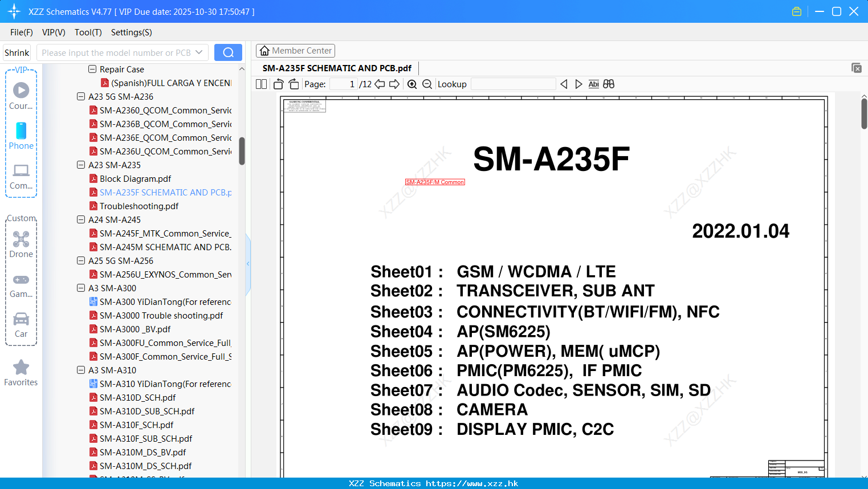The height and width of the screenshot is (489, 868).
Task: Rotate page clockwise
Action: click(294, 84)
